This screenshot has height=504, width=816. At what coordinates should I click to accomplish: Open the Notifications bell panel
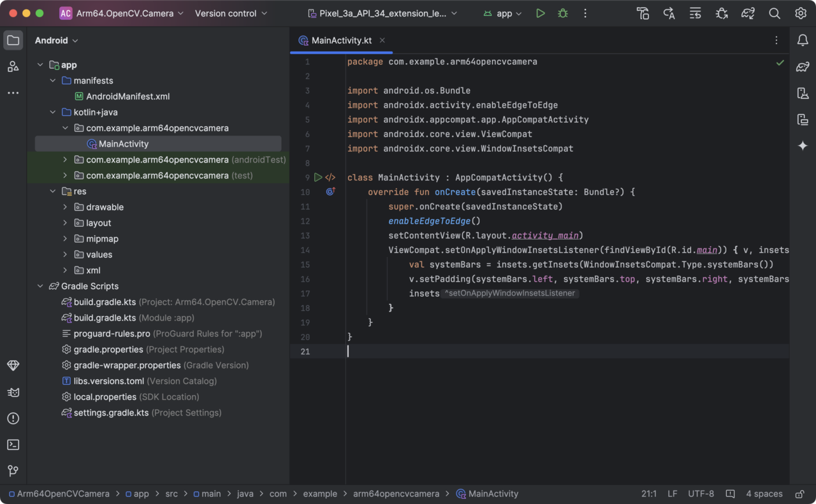803,40
